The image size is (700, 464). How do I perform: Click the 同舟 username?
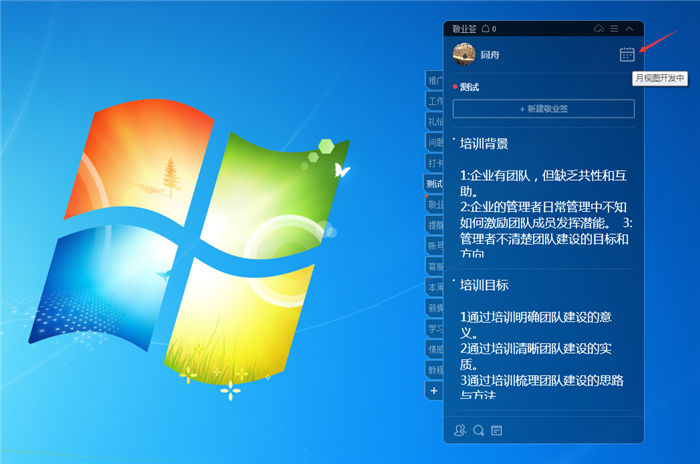tap(490, 55)
